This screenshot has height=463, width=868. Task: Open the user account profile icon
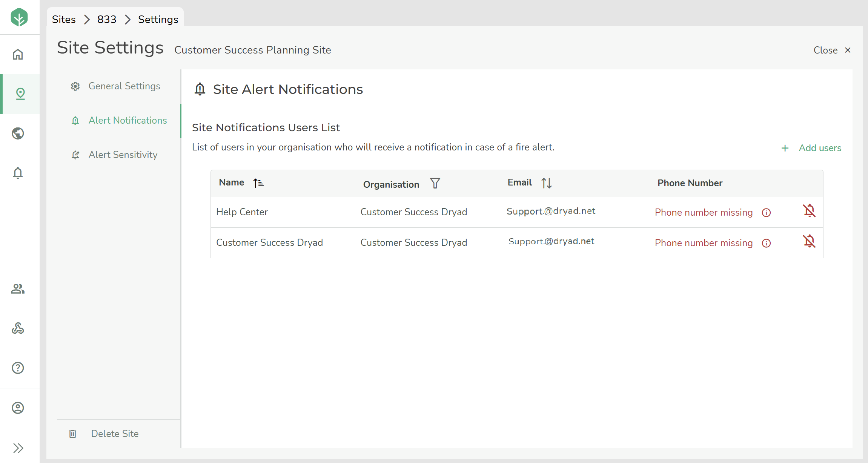[18, 408]
